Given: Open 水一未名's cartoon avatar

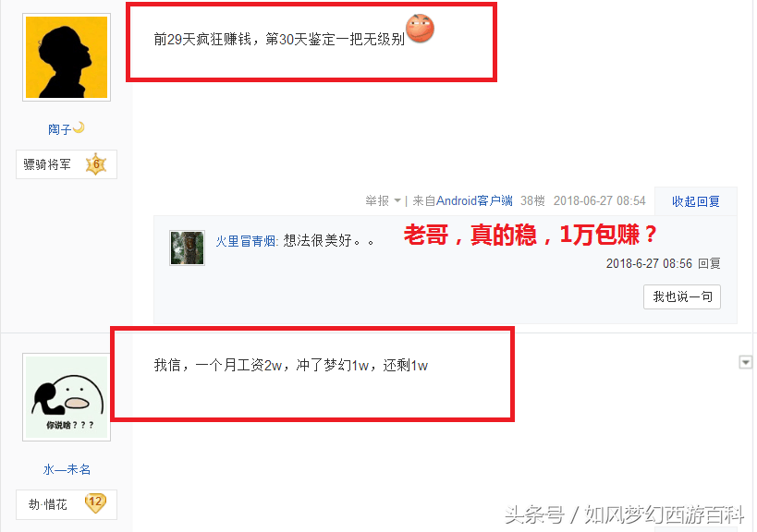Looking at the screenshot, I should point(67,397).
